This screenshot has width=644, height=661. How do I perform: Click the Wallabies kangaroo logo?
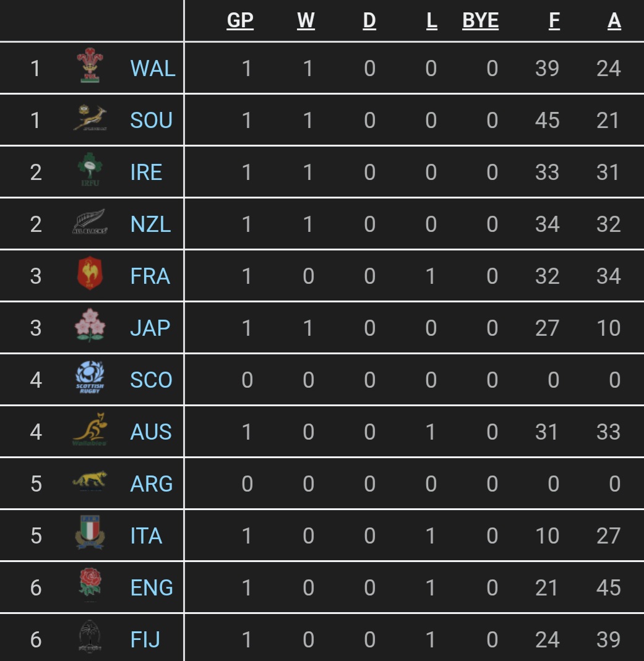click(90, 429)
